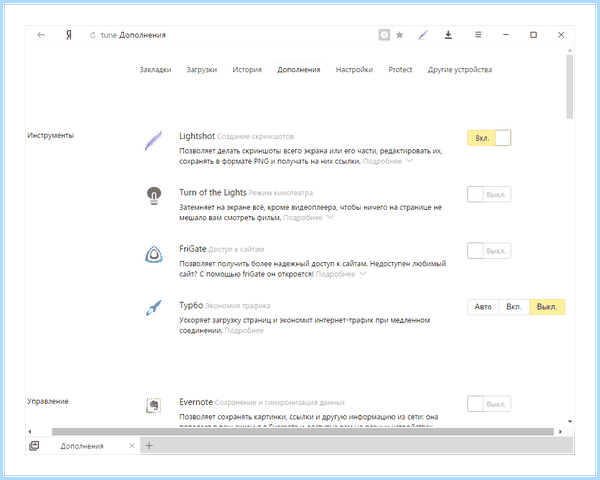Click Турбо extension title
The image size is (600, 480).
click(191, 305)
